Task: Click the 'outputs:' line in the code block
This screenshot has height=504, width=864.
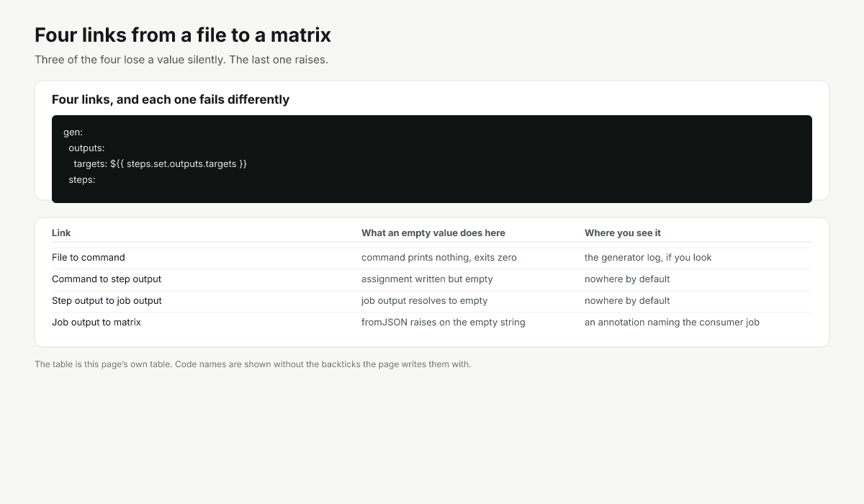Action: [x=86, y=148]
